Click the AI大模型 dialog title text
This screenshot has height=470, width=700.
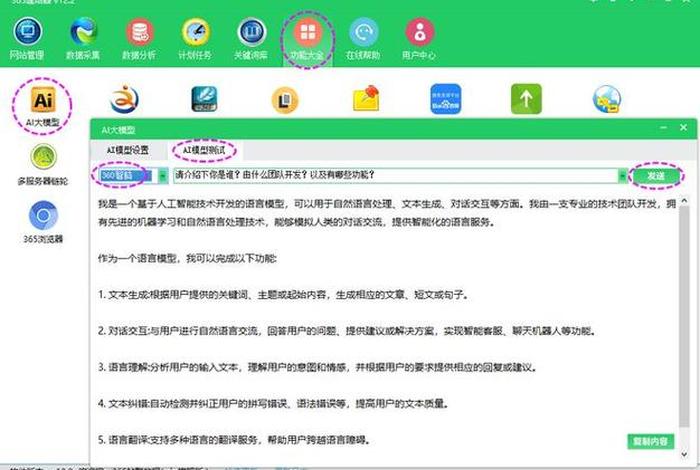(x=118, y=130)
